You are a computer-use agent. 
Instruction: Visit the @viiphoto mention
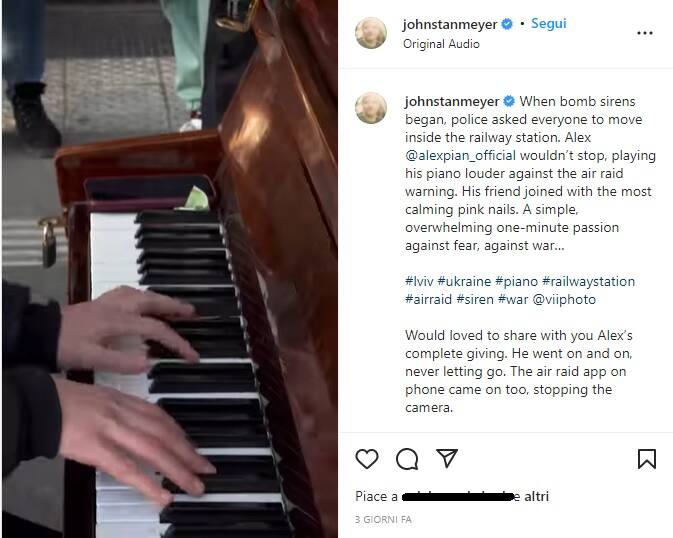564,299
